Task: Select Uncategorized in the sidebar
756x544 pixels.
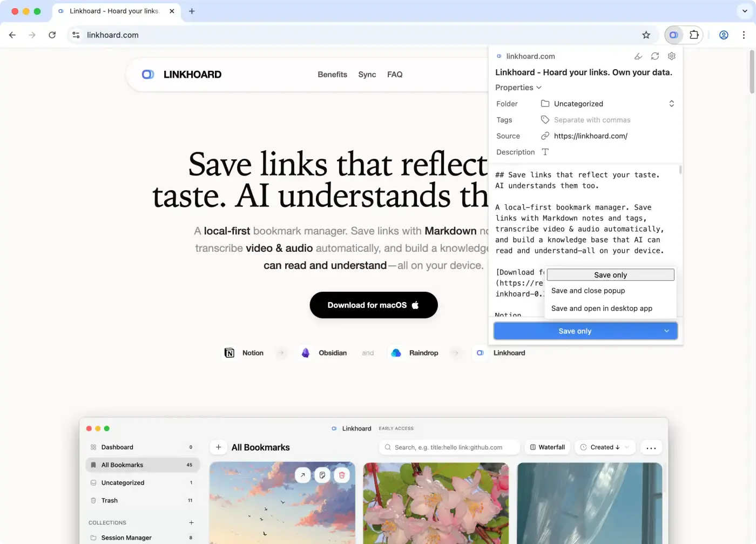Action: pos(143,483)
